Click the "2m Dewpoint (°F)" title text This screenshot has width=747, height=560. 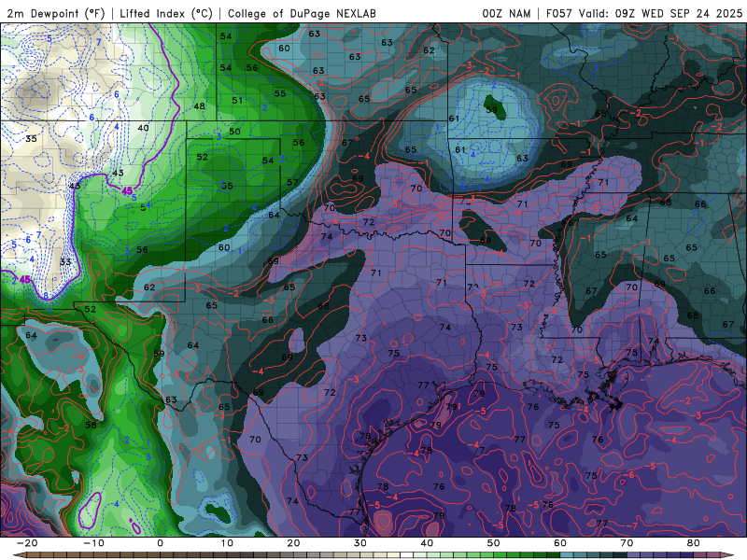pyautogui.click(x=56, y=14)
